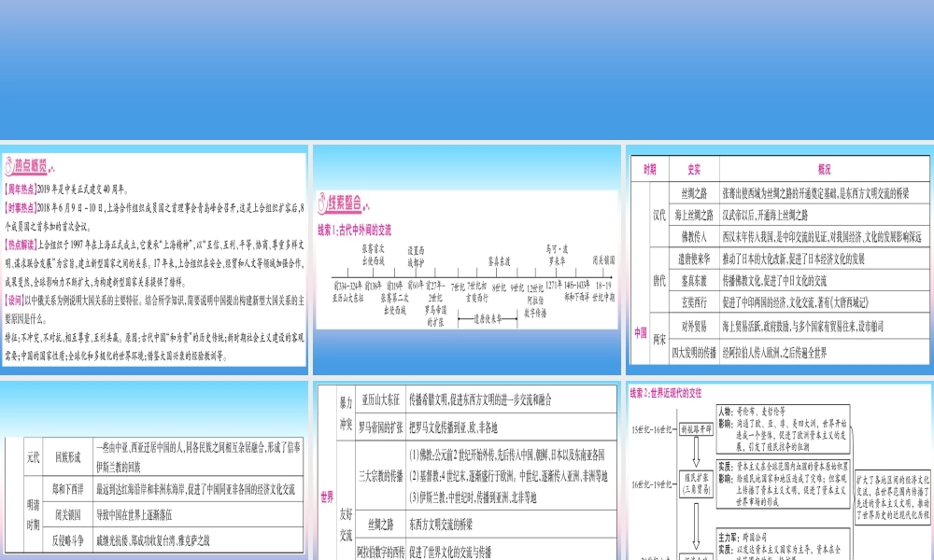Click the 概况 column header in the table
This screenshot has width=934, height=560.
(x=824, y=170)
